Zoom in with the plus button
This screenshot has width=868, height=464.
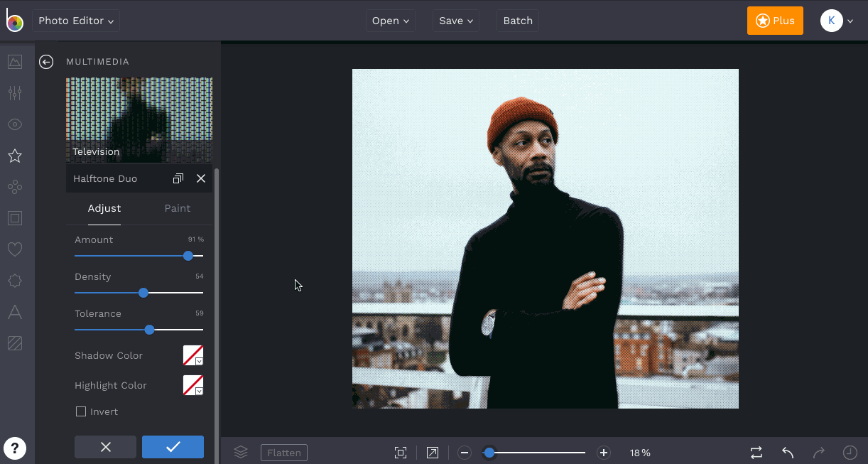tap(604, 453)
